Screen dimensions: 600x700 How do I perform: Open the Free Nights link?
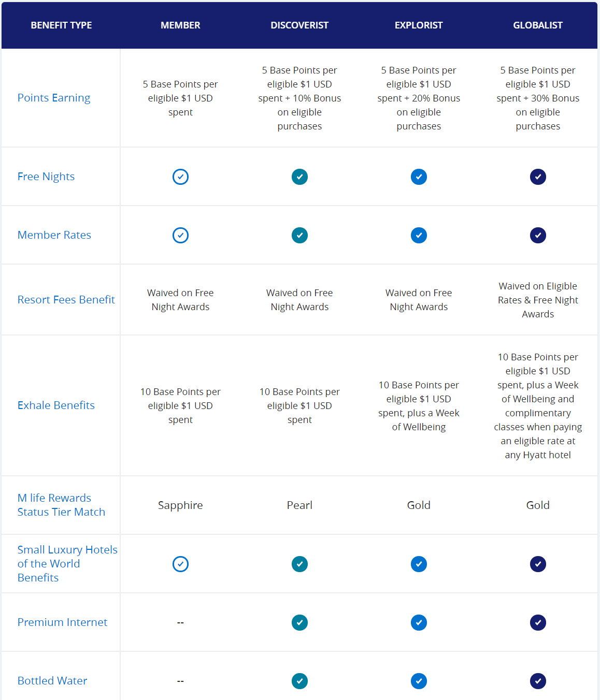(x=46, y=177)
